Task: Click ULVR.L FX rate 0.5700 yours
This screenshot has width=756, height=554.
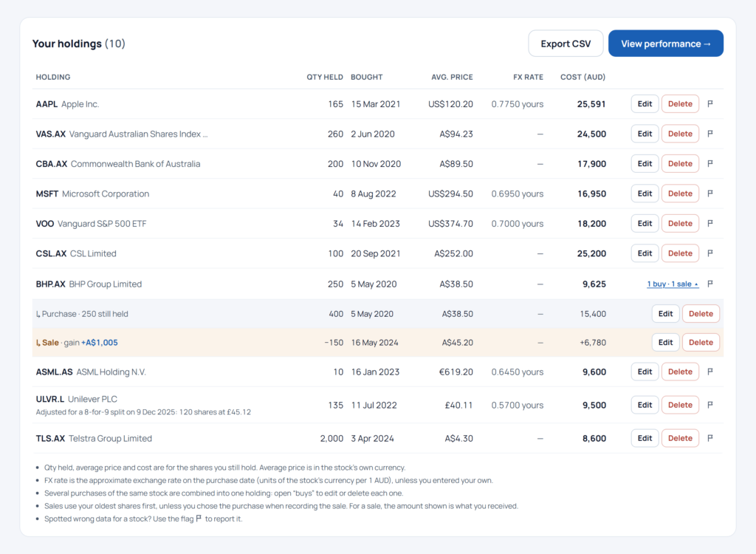Action: pyautogui.click(x=518, y=406)
